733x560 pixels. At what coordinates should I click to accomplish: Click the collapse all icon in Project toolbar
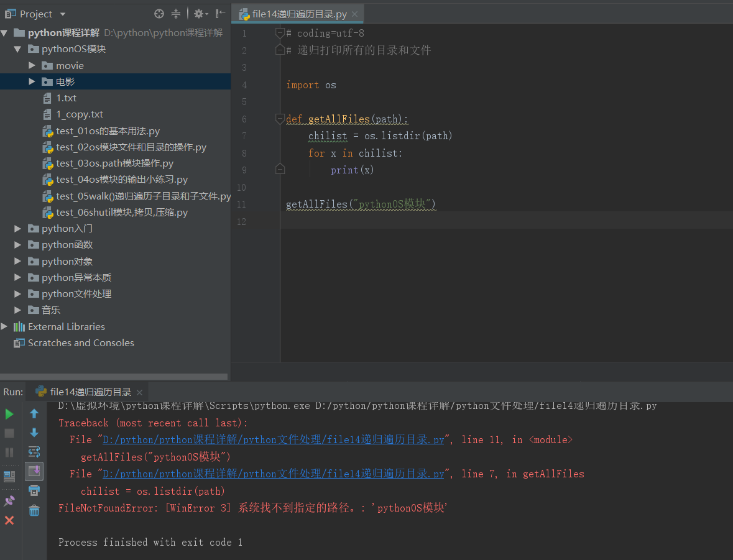coord(176,14)
